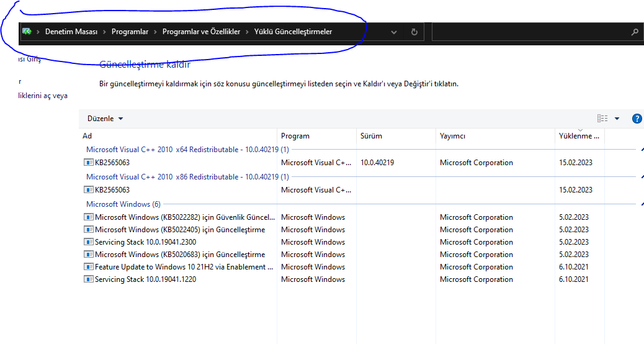
Task: Select Servicing Stack 10.0.19041.2300 entry
Action: pos(145,242)
